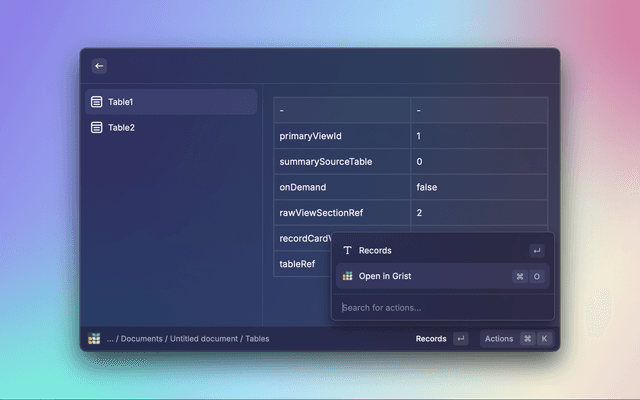
Task: Click the back arrow button
Action: click(x=99, y=66)
